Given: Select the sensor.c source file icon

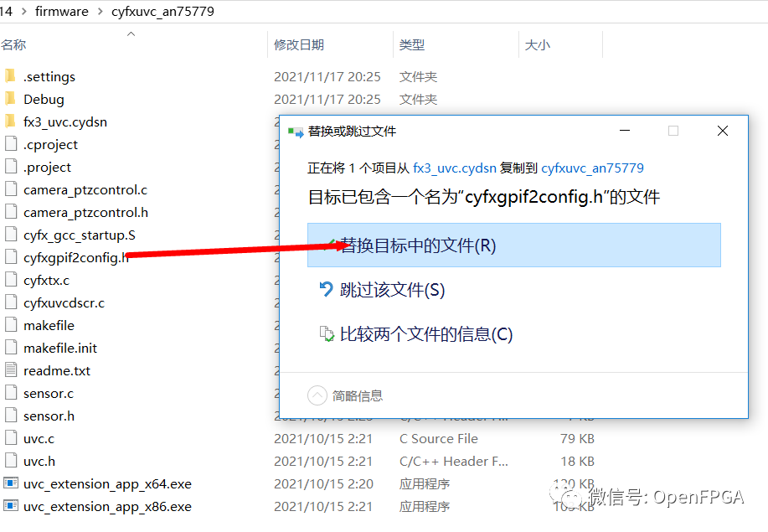Looking at the screenshot, I should (9, 392).
